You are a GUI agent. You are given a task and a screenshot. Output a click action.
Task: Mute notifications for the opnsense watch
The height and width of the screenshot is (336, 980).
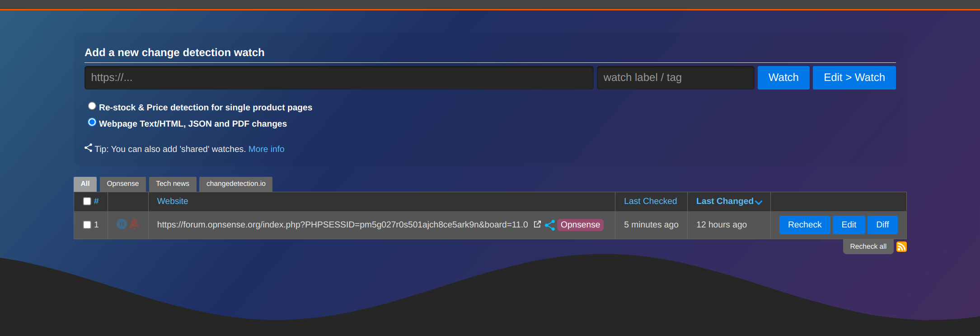[134, 224]
